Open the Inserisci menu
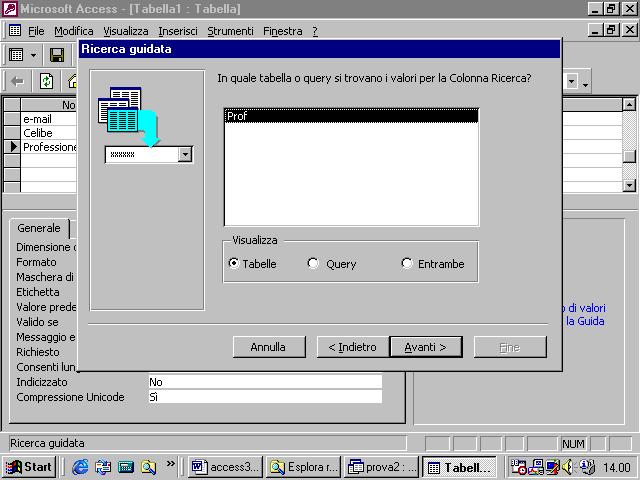Image resolution: width=640 pixels, height=480 pixels. [178, 31]
